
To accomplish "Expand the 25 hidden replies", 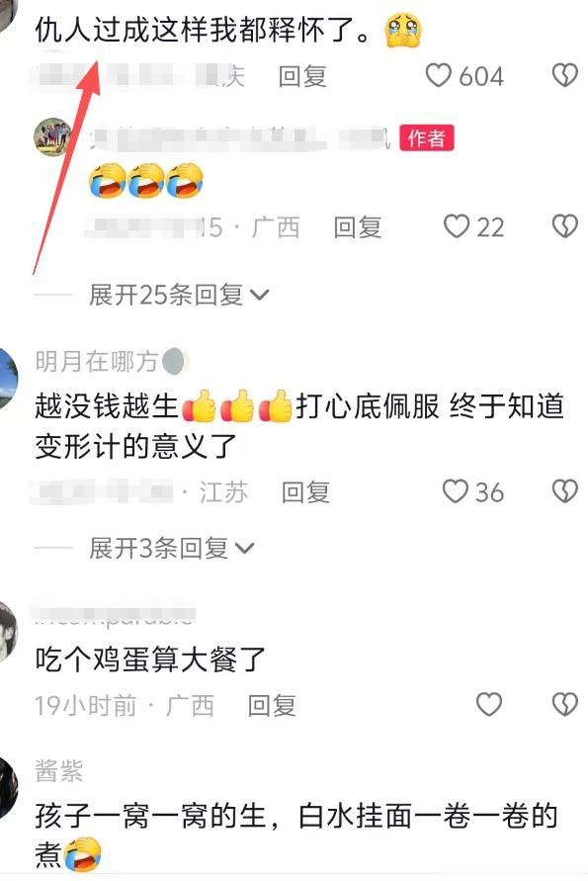I will tap(179, 295).
